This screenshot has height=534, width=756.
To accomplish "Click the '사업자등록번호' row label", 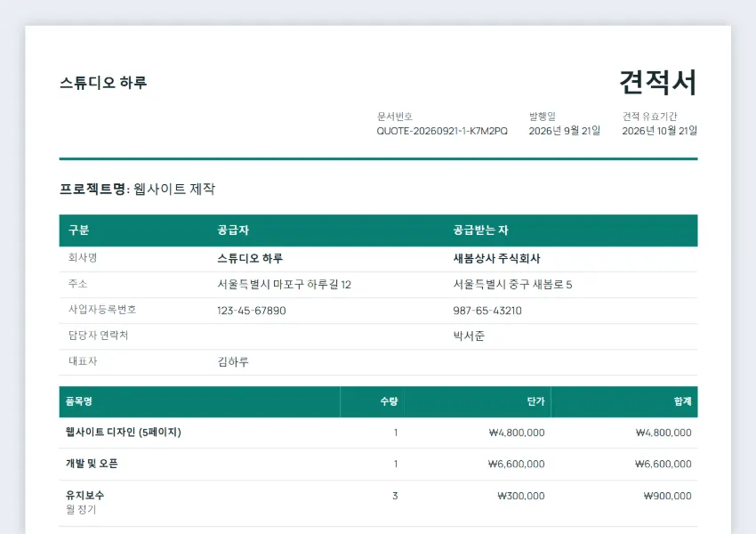I will 102,309.
